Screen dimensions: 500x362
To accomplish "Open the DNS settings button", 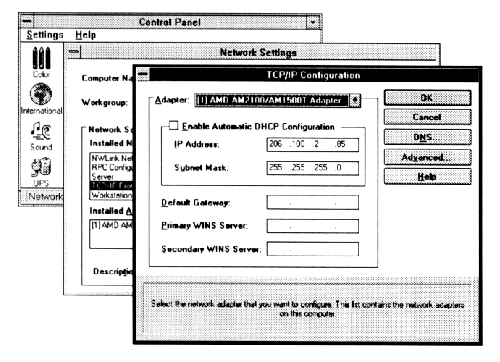I will coord(427,137).
